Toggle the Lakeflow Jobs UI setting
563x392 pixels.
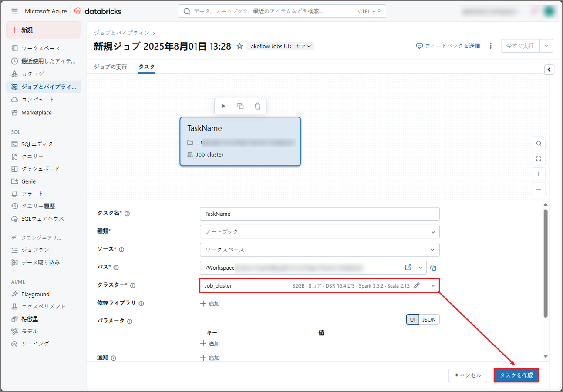[x=280, y=46]
